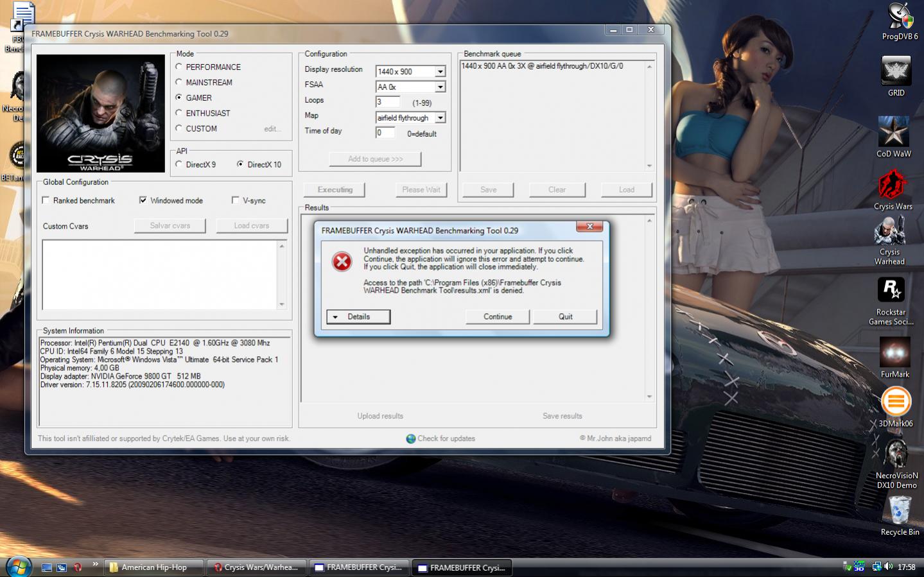Image resolution: width=924 pixels, height=577 pixels.
Task: Open FSAA dropdown
Action: coord(440,87)
